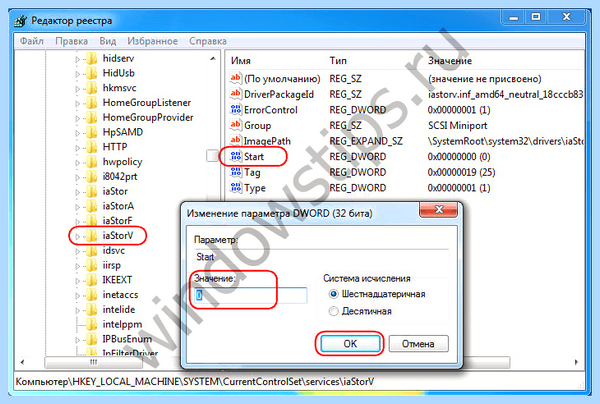Screen dimensions: 600x404
Task: Click the i8042prt folder icon
Action: 91,177
